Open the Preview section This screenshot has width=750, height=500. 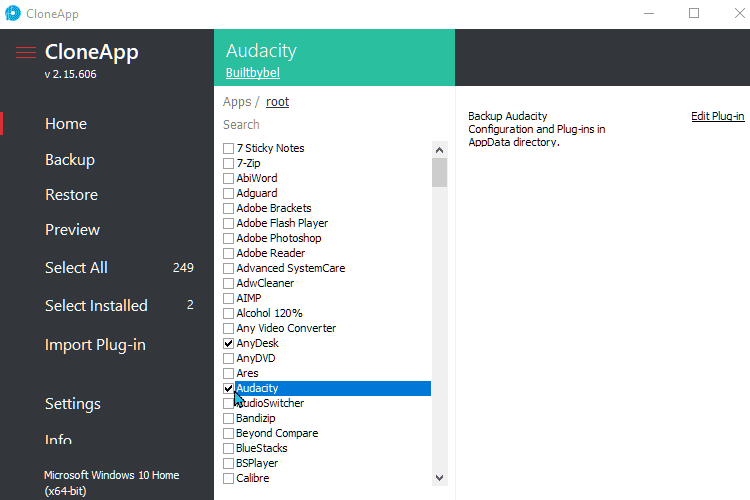[72, 230]
